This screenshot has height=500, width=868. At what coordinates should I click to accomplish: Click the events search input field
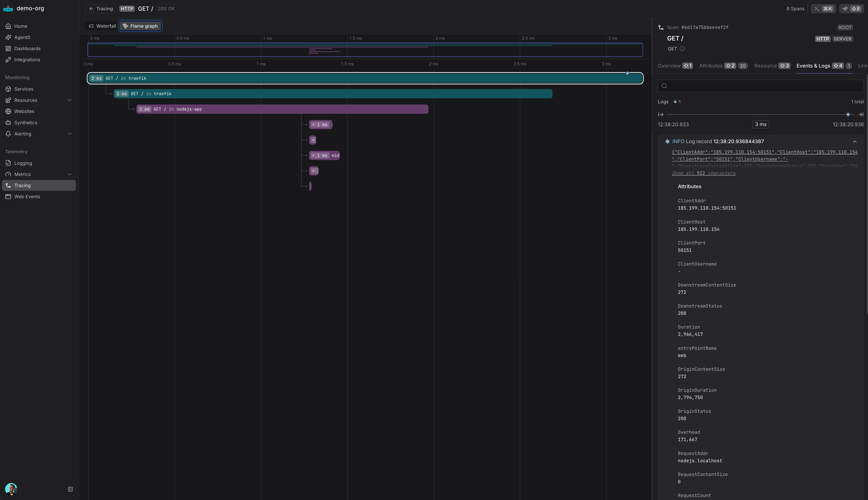[x=760, y=86]
